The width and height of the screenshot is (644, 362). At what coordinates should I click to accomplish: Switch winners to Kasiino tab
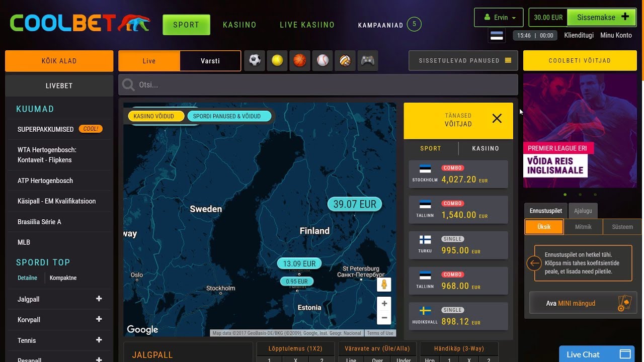[486, 148]
